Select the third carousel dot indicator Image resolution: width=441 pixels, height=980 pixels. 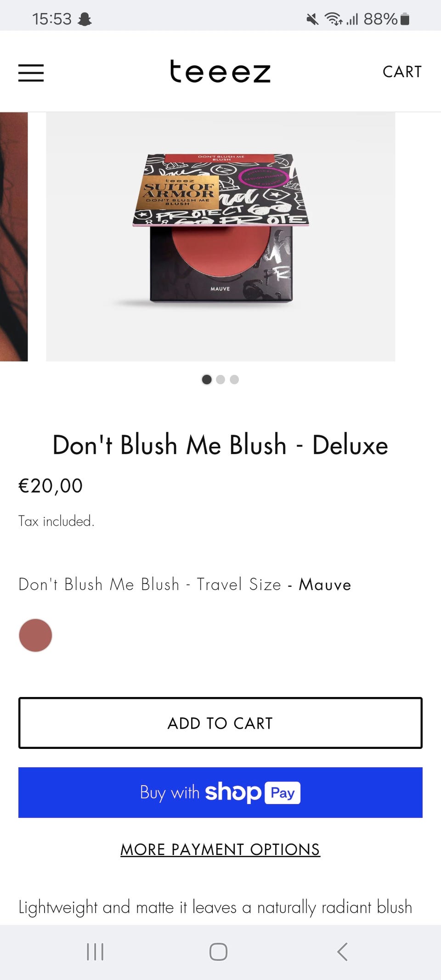coord(234,380)
